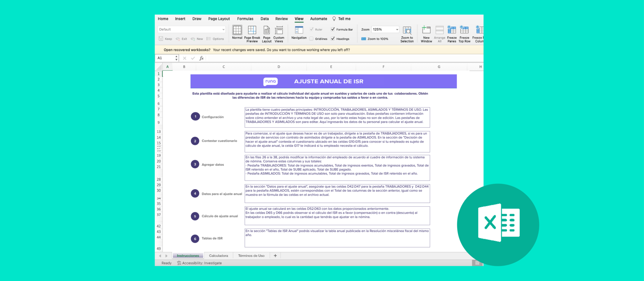The height and width of the screenshot is (281, 644).
Task: Switch to Normal view
Action: click(237, 33)
